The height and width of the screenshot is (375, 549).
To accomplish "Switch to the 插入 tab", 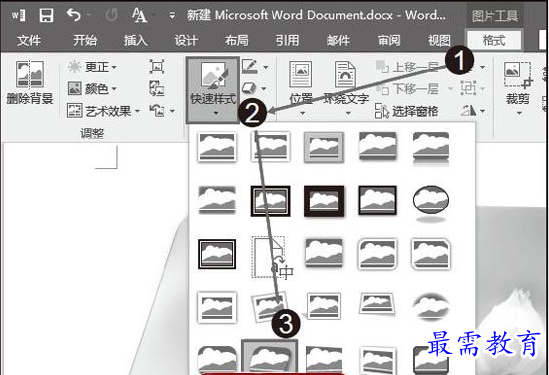I will pyautogui.click(x=135, y=41).
